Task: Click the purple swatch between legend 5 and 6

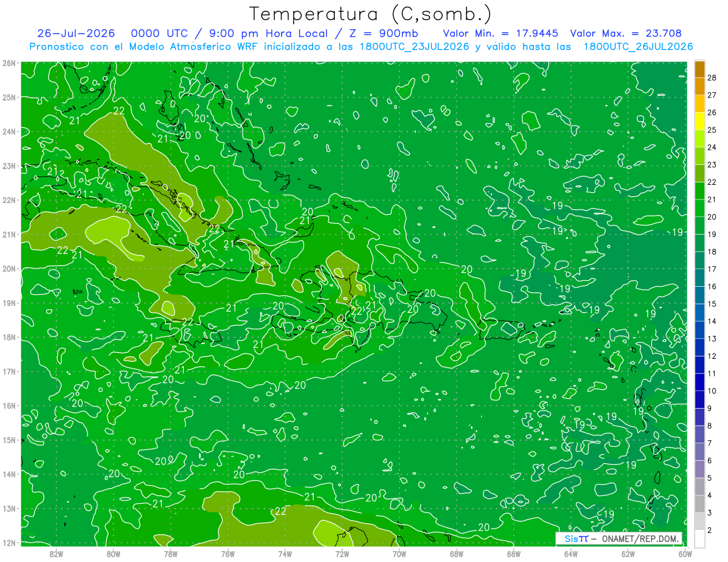Action: pyautogui.click(x=699, y=469)
